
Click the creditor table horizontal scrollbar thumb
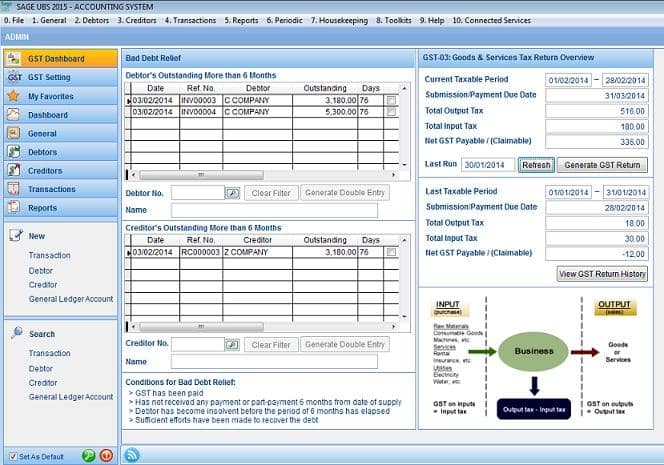202,327
